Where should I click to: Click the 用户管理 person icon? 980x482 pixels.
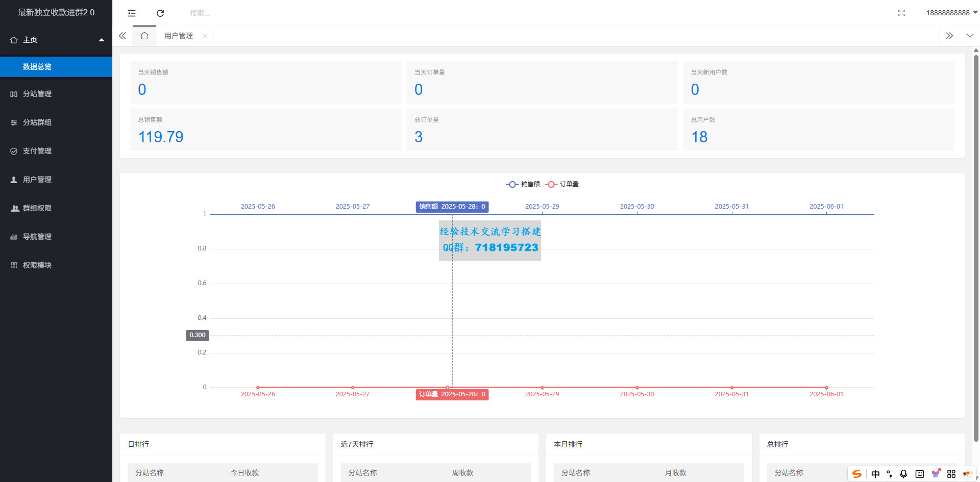click(x=14, y=180)
